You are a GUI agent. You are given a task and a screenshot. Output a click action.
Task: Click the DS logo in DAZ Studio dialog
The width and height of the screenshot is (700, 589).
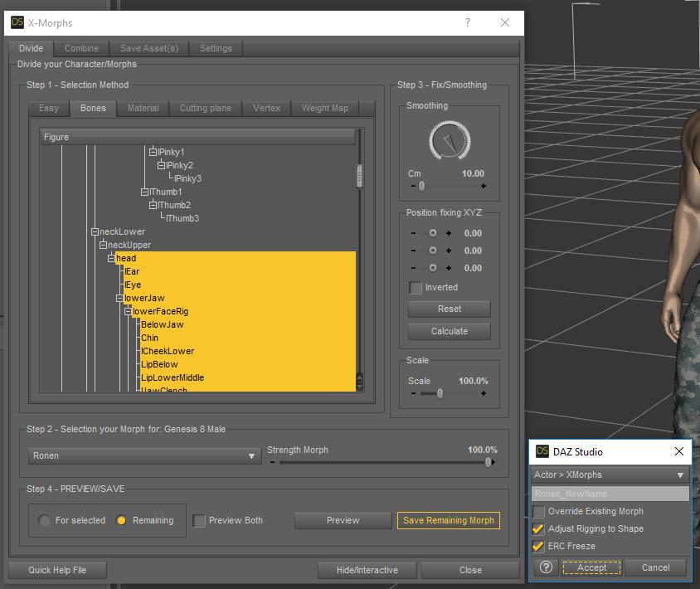click(x=542, y=451)
